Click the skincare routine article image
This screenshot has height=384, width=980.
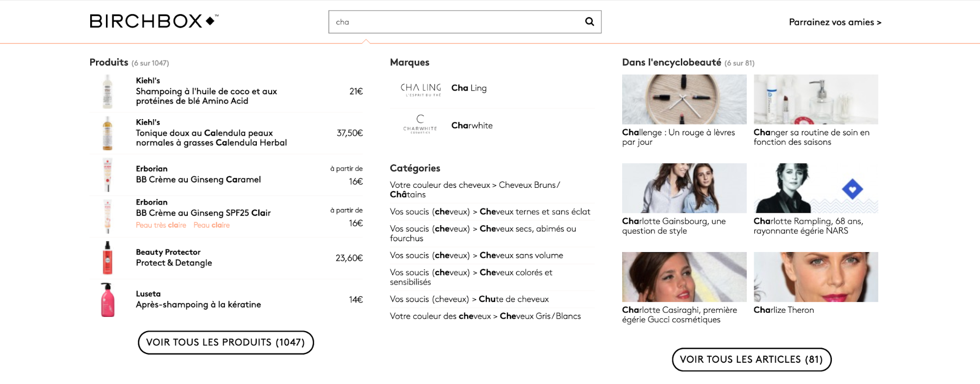(816, 99)
